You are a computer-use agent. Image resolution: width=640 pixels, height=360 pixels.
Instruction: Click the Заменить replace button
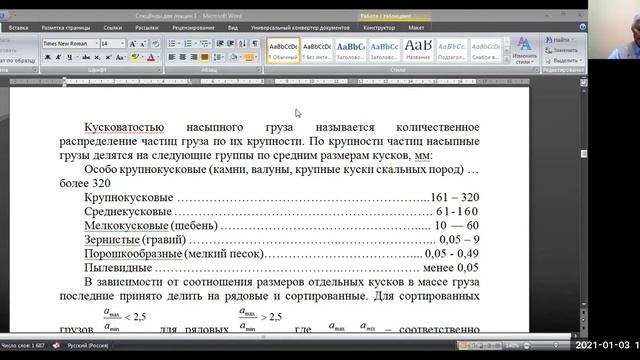(562, 50)
